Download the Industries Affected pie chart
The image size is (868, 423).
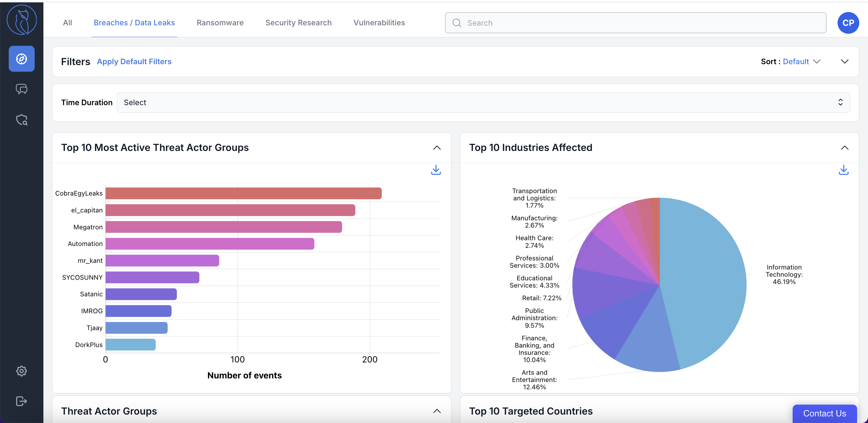843,170
